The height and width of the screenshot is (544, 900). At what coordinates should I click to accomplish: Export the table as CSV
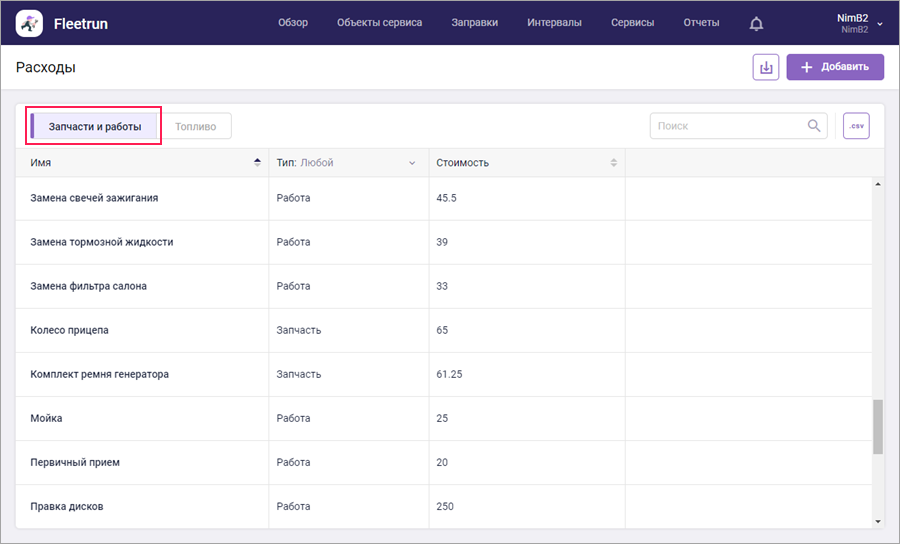point(856,126)
